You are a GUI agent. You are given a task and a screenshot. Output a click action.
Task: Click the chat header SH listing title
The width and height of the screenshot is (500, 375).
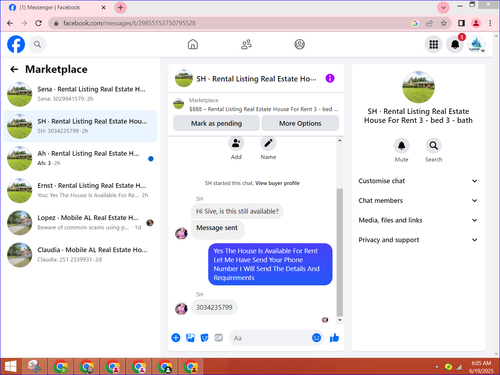point(256,79)
